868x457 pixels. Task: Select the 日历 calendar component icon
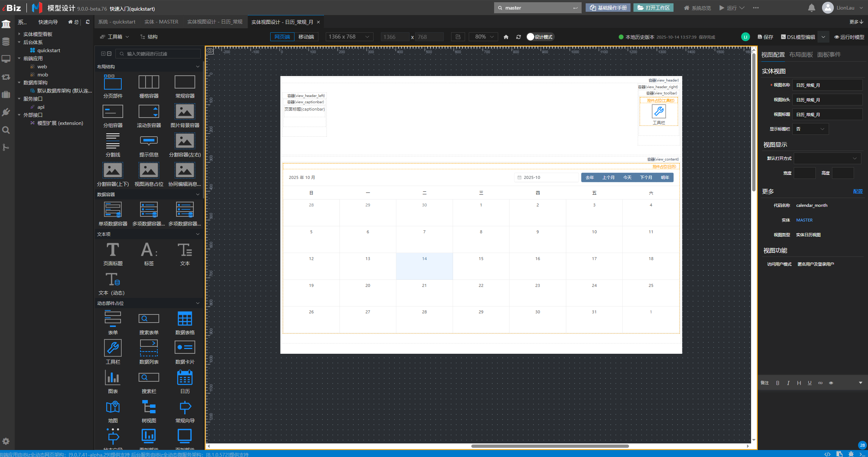(185, 378)
